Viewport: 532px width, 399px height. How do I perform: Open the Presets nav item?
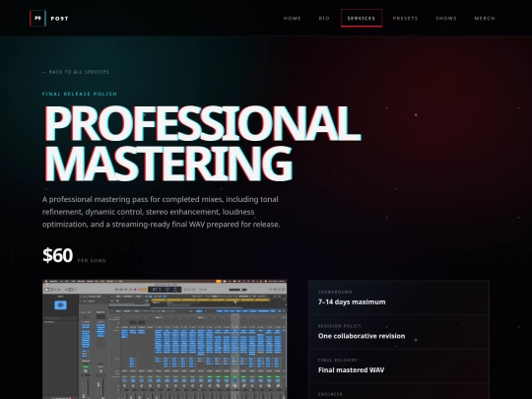tap(405, 19)
